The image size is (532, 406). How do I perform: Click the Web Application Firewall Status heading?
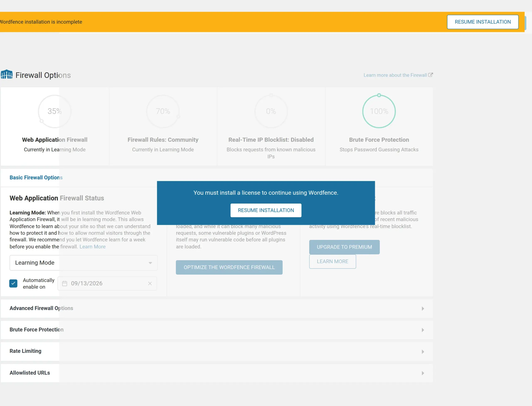(57, 198)
